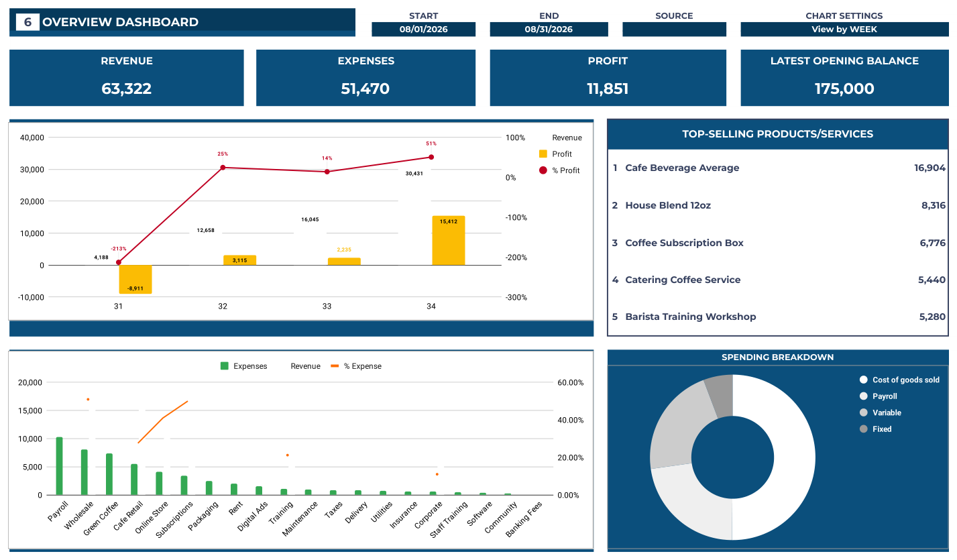Click the -213% profit point on the line

tap(119, 262)
